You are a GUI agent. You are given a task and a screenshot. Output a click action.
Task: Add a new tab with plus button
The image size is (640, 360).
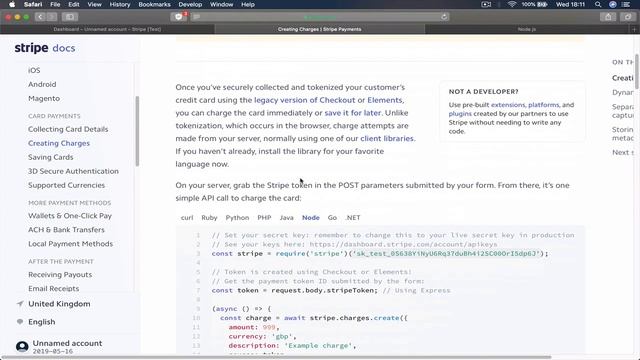click(x=634, y=29)
